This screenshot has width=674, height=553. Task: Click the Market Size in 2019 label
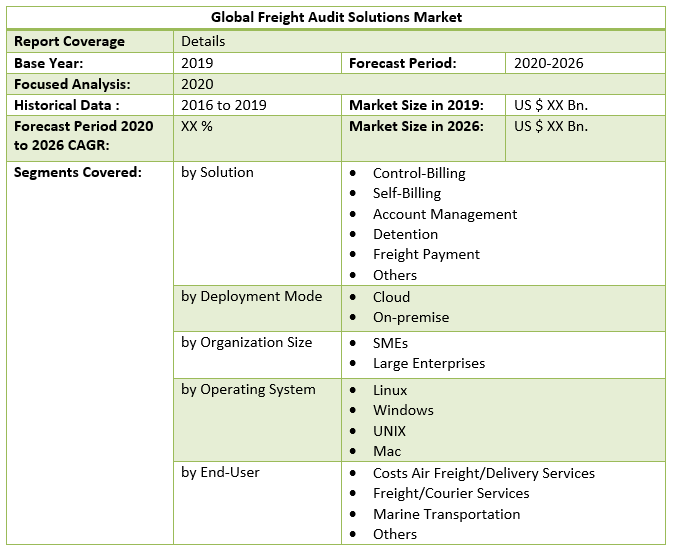click(x=416, y=105)
